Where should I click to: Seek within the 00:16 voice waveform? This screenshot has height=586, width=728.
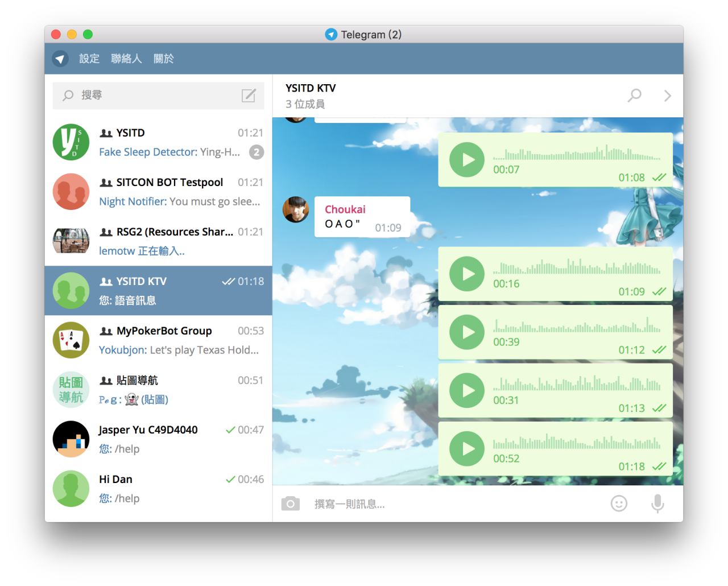click(x=577, y=267)
